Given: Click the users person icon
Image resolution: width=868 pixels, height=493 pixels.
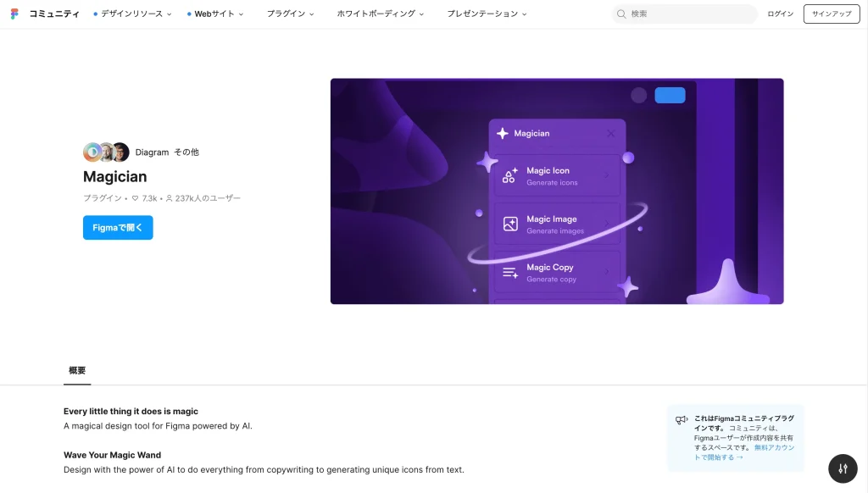Looking at the screenshot, I should [x=170, y=198].
